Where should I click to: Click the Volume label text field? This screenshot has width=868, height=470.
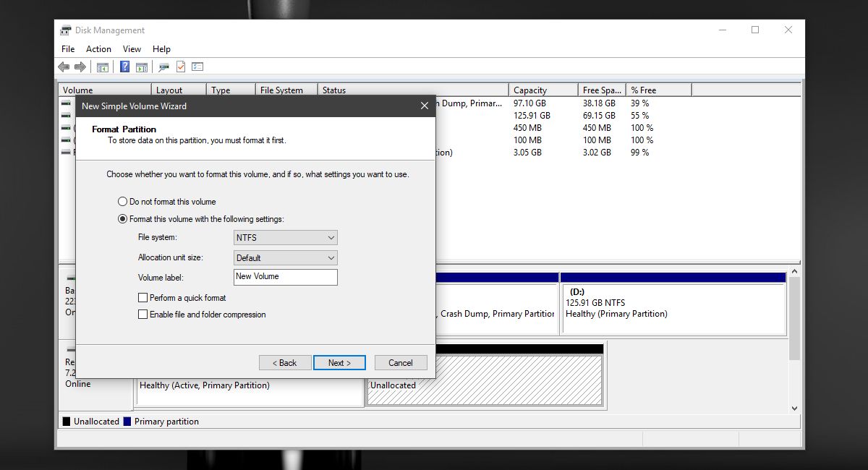286,277
